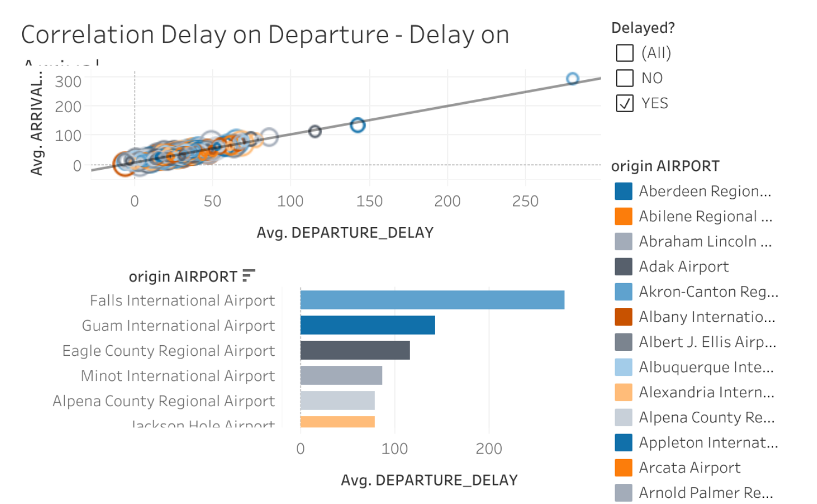Select the Eagle County Regional Airport bar
Image resolution: width=817 pixels, height=504 pixels.
click(x=355, y=350)
